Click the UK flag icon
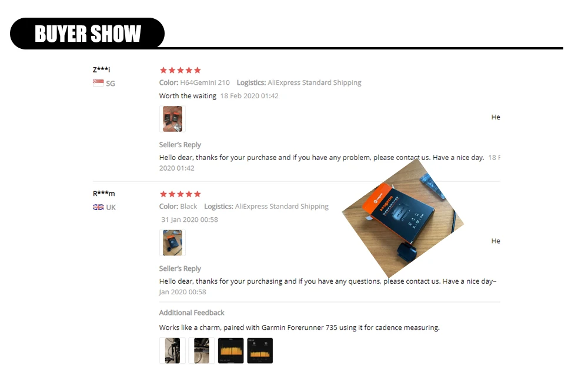588x365 pixels. coord(98,207)
